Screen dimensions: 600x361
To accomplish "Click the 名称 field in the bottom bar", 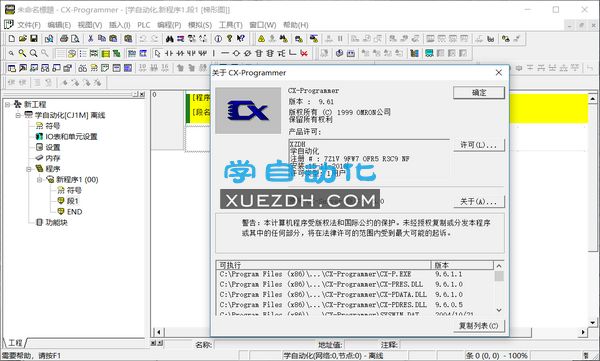I will (x=264, y=345).
